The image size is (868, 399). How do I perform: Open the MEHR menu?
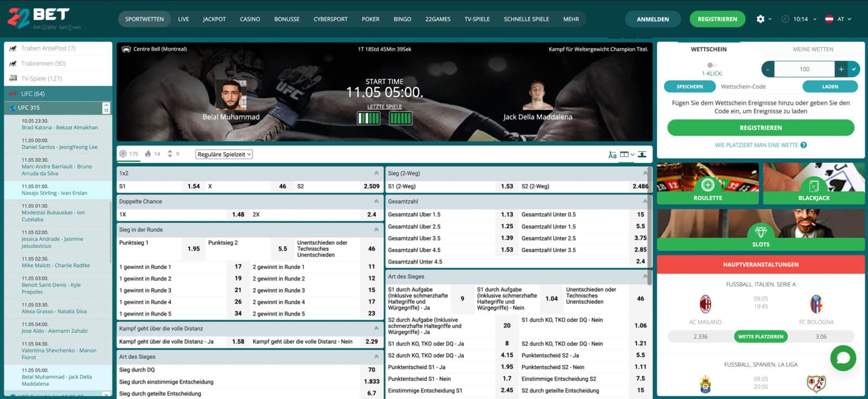click(x=571, y=19)
